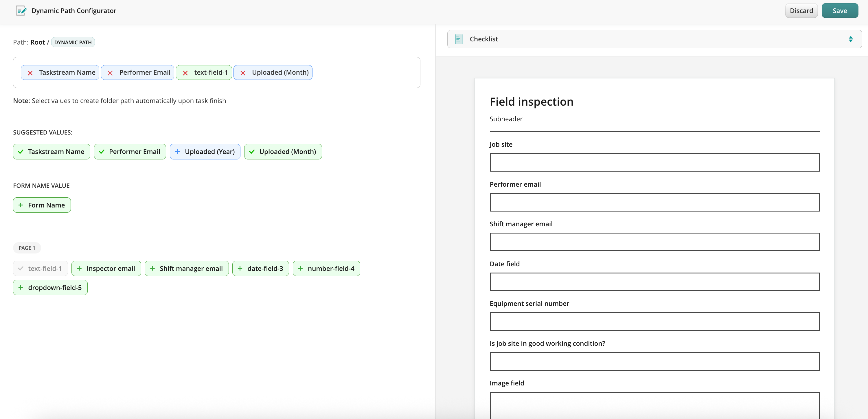The image size is (868, 419).
Task: Add Form Name via its plus icon
Action: point(21,205)
